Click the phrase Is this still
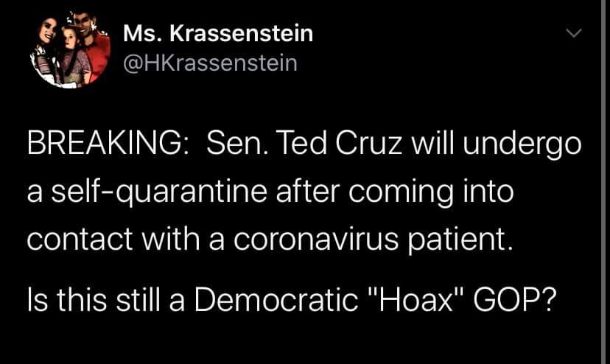The height and width of the screenshot is (364, 610). coord(94,300)
